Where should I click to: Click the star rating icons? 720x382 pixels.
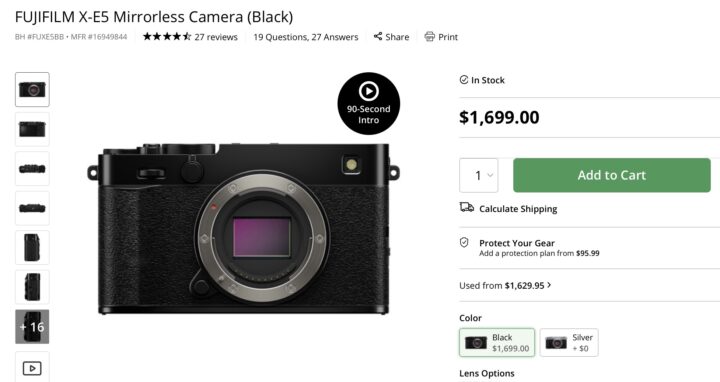(x=167, y=36)
